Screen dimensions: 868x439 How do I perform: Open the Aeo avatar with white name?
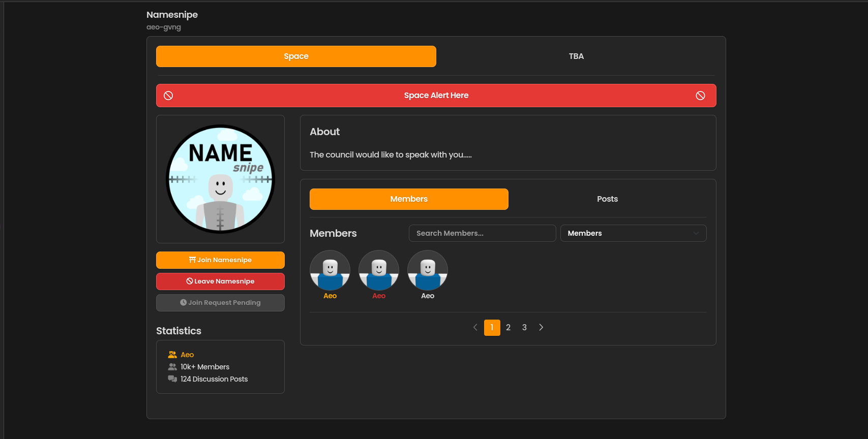428,270
